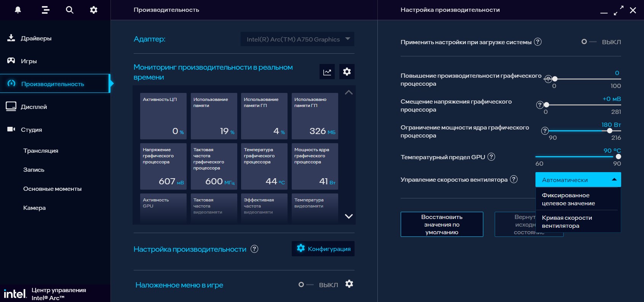Image resolution: width=644 pixels, height=302 pixels.
Task: Open settings gear in the sidebar header
Action: [x=94, y=10]
